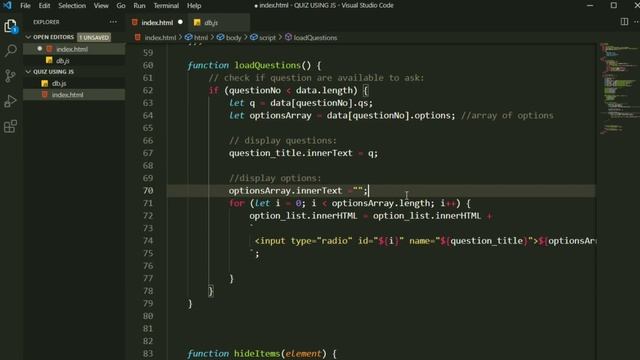Click the 1 UNSAVED badge

[94, 38]
